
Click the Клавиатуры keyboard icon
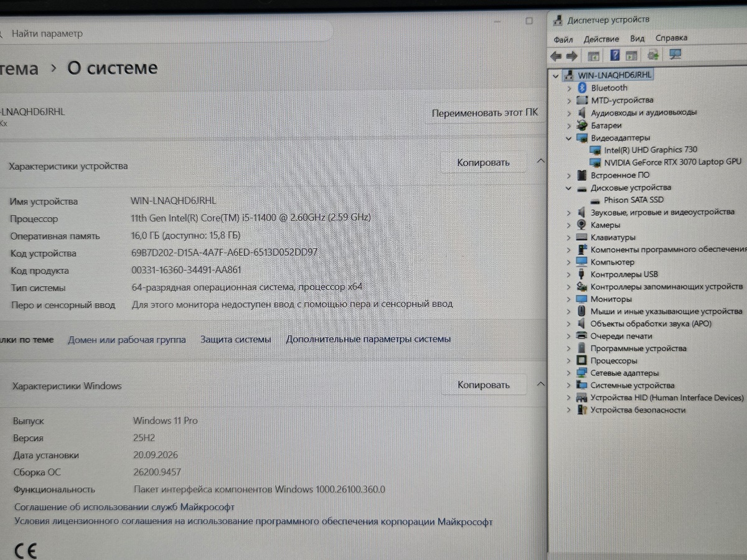581,237
